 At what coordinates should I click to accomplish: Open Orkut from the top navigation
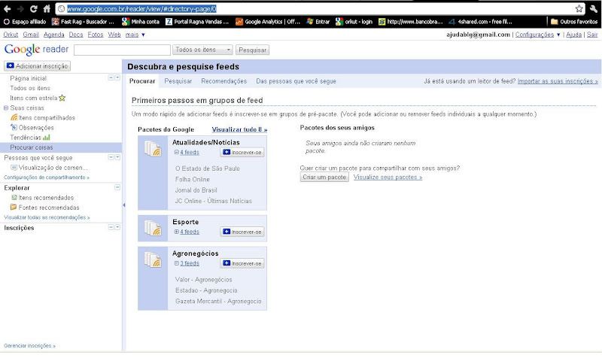click(11, 35)
